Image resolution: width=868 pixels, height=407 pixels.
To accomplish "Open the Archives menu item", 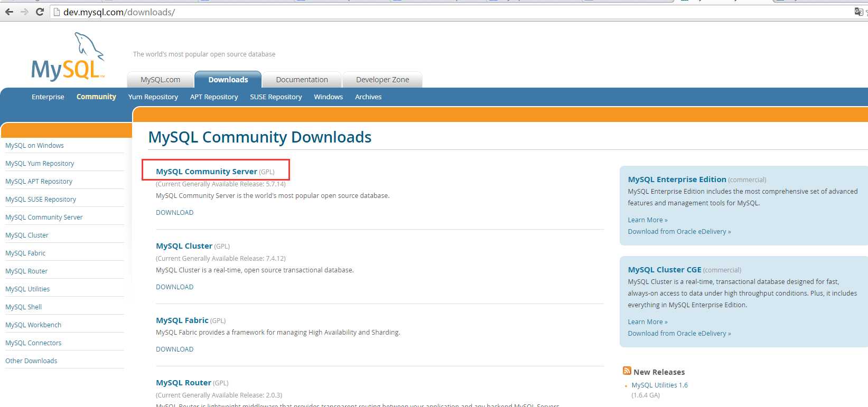I will point(368,97).
